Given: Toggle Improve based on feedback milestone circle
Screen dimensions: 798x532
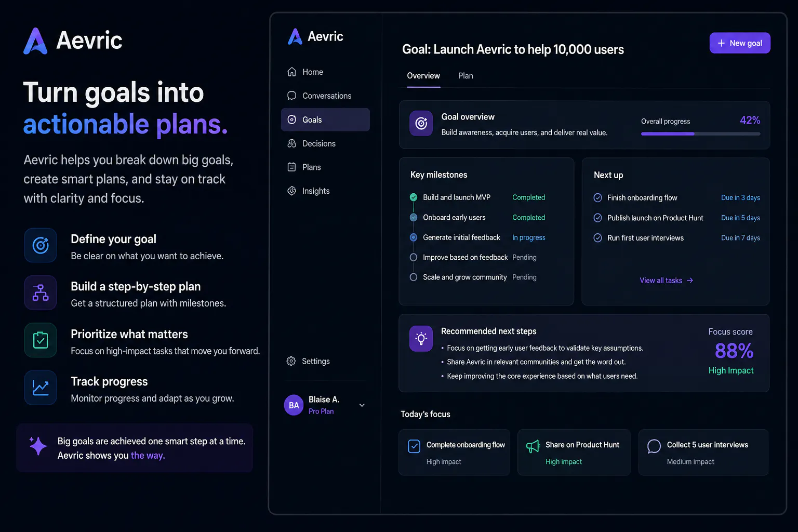Looking at the screenshot, I should pos(414,257).
